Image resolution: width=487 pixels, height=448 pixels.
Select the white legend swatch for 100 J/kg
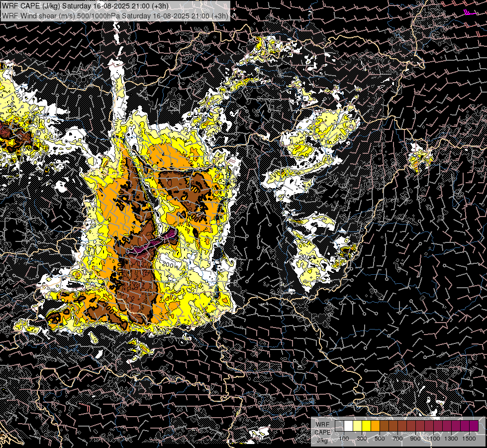coord(349,426)
